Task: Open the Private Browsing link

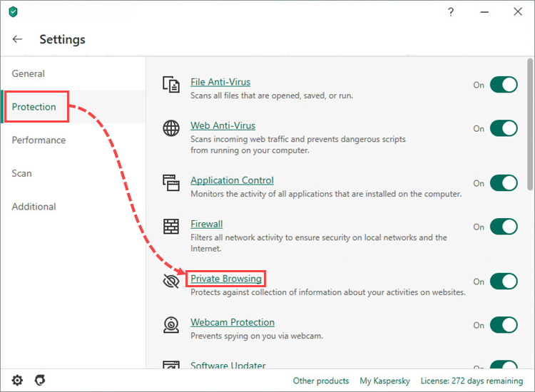Action: [x=226, y=279]
